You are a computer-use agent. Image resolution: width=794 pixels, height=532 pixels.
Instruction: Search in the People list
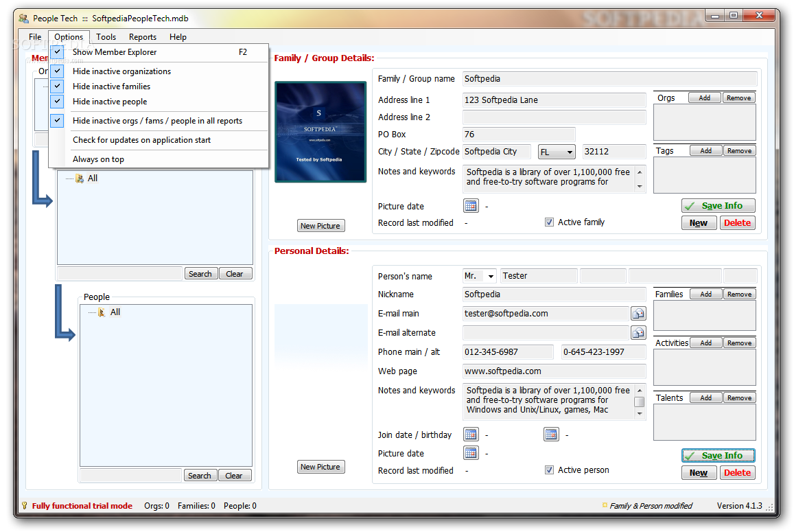(200, 476)
